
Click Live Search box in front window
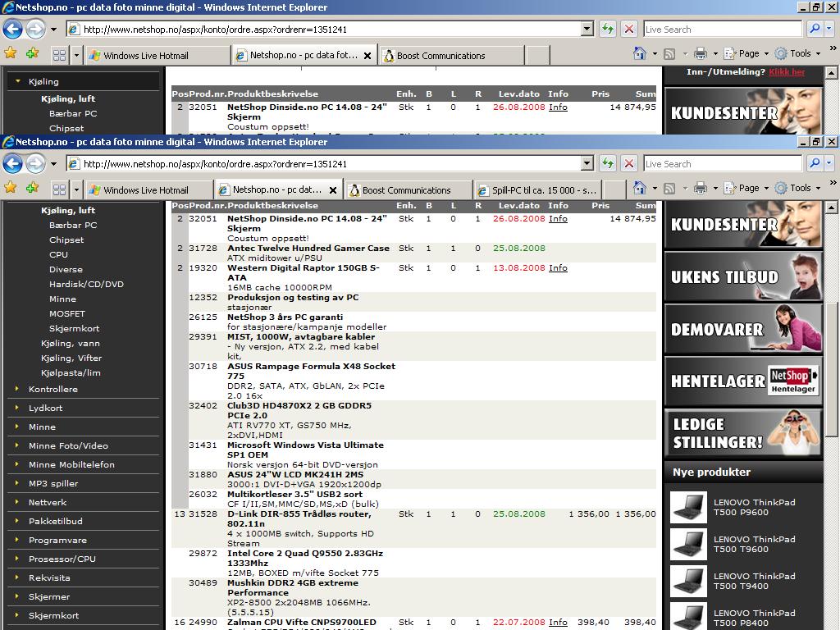click(x=722, y=163)
